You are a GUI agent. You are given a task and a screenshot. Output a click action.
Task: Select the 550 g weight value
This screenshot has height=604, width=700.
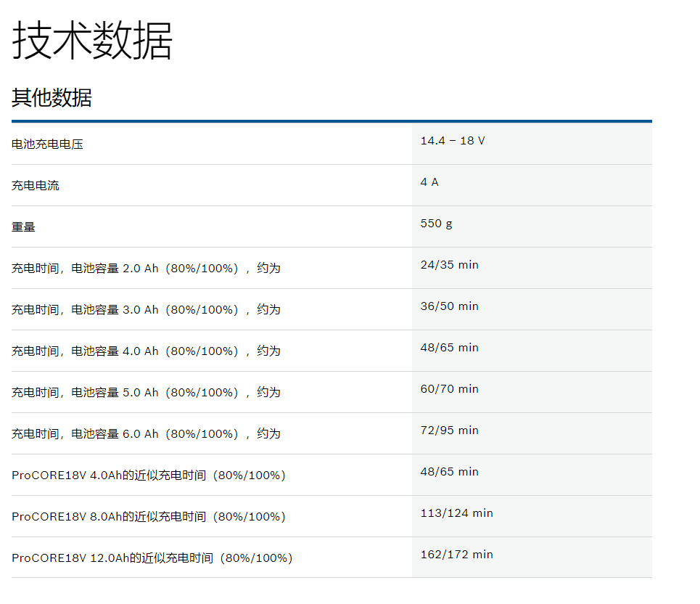point(436,224)
